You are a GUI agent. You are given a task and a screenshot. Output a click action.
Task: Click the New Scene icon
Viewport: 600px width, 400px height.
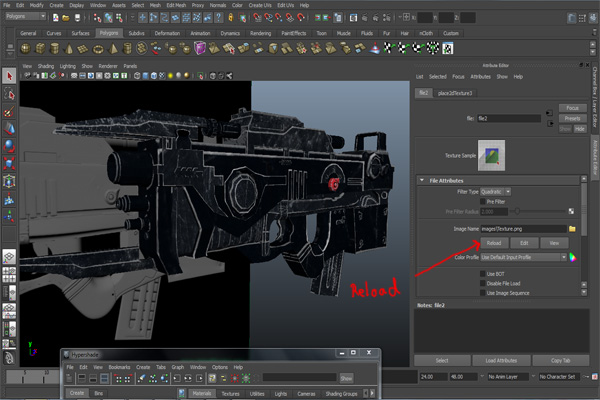56,18
